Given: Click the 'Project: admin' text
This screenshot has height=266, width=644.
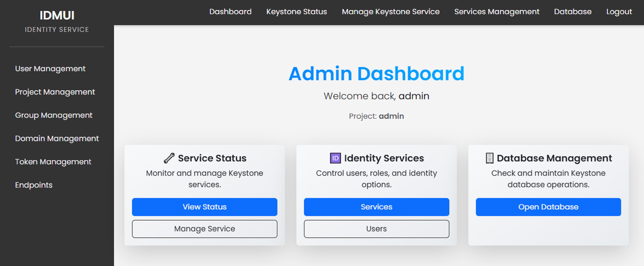Looking at the screenshot, I should (x=377, y=116).
